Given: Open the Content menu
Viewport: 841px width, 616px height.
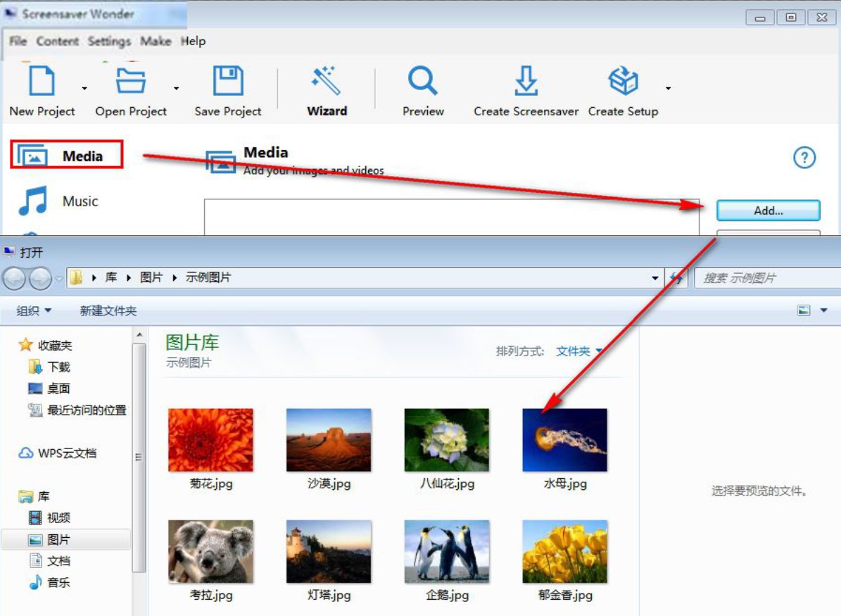Looking at the screenshot, I should point(58,41).
